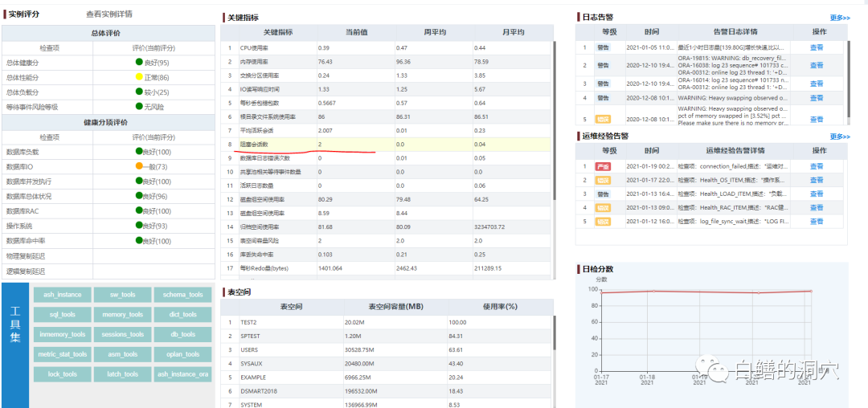Click the DSMART2018 tablespace name
The image size is (868, 408).
pos(259,391)
